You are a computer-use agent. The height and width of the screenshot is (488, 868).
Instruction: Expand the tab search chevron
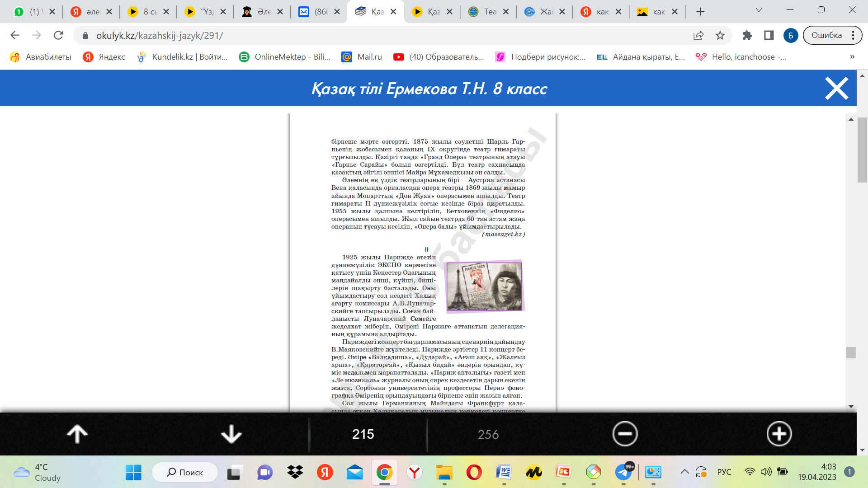click(x=759, y=10)
